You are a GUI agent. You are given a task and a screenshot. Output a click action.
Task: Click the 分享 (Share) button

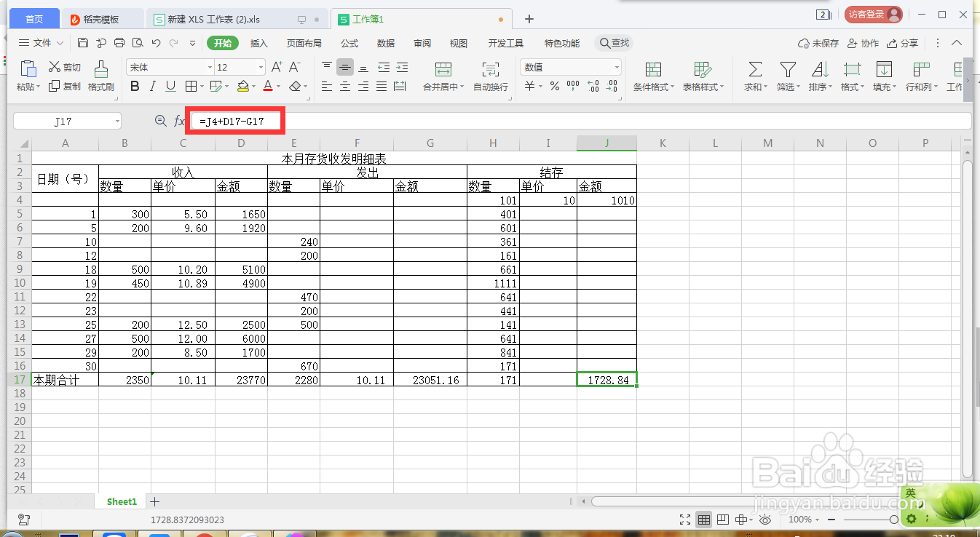point(903,43)
